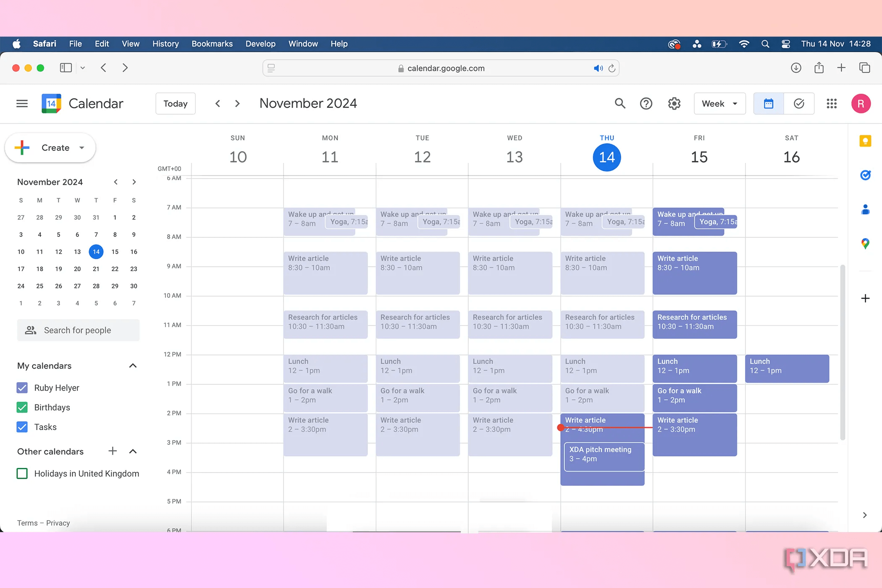Go to previous week arrow
Screen dimensions: 882x588
(x=218, y=103)
